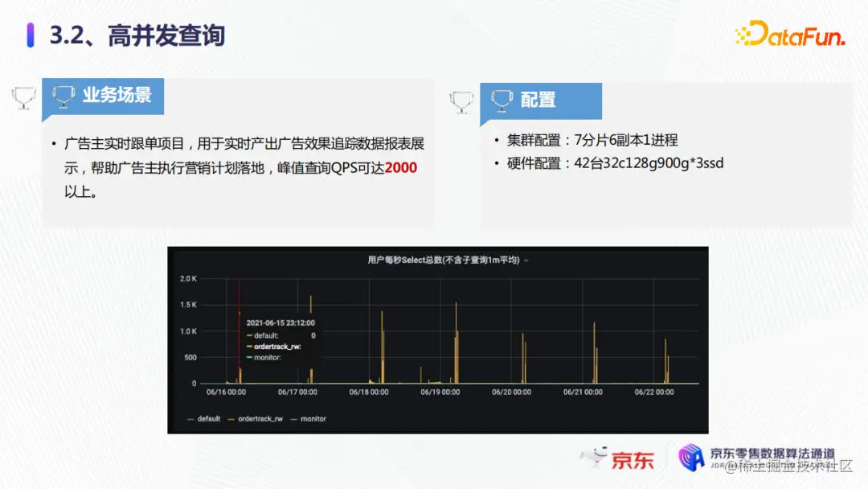The image size is (868, 489).
Task: Toggle the default series in chart legend
Action: coord(203,419)
